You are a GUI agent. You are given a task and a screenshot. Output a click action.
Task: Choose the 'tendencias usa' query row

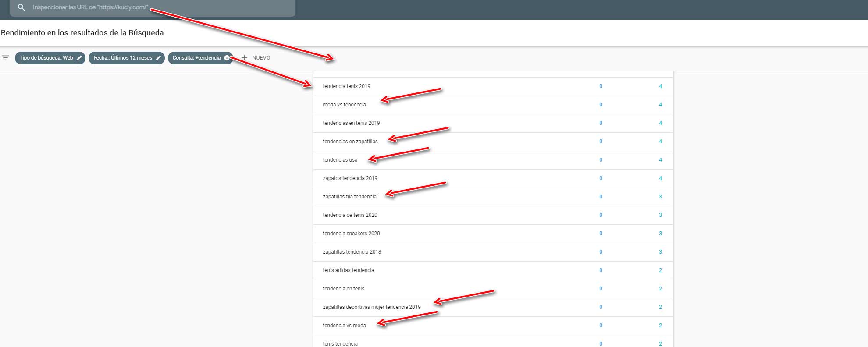point(340,160)
